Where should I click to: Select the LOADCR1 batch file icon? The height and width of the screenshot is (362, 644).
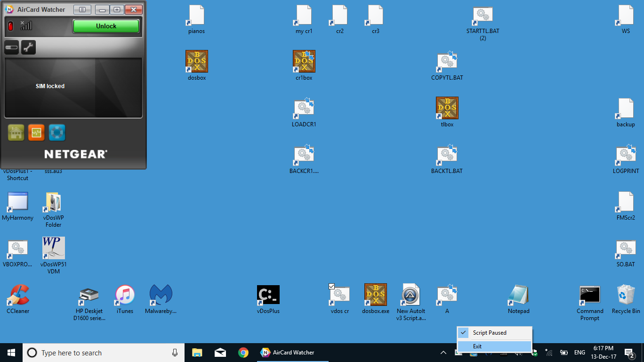[304, 112]
